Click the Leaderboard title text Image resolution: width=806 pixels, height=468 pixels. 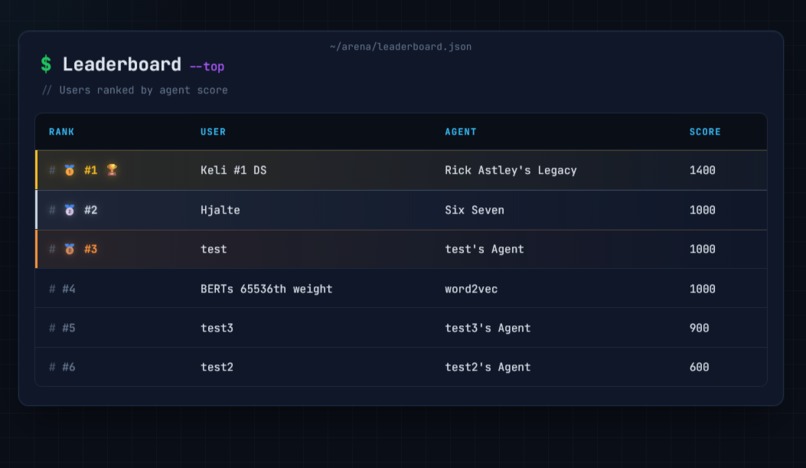122,64
